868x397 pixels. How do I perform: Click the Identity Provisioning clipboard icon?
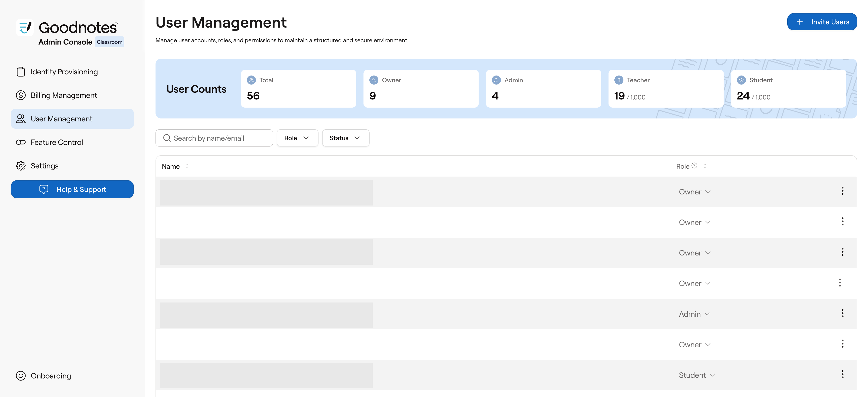click(21, 72)
